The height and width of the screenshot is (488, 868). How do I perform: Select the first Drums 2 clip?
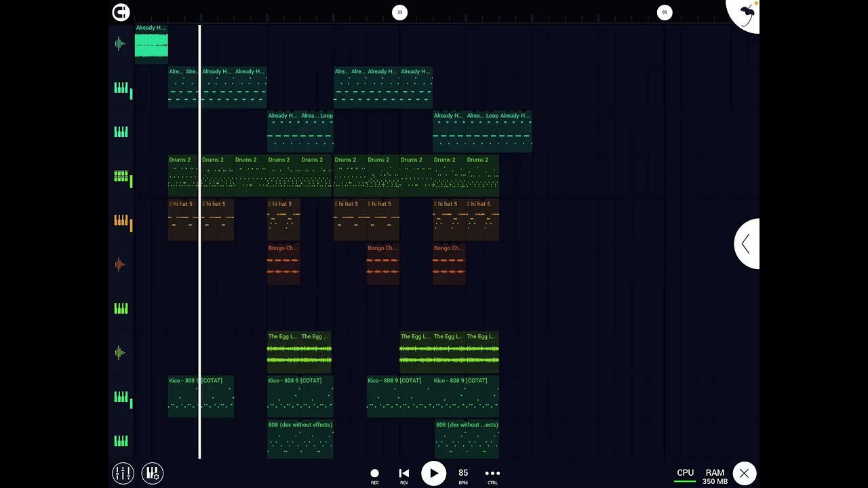(184, 176)
